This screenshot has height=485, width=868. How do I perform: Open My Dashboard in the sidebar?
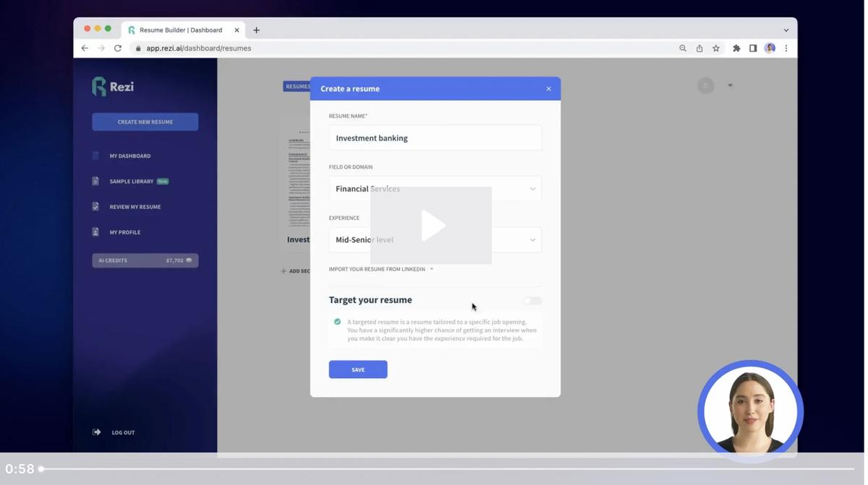pyautogui.click(x=130, y=156)
